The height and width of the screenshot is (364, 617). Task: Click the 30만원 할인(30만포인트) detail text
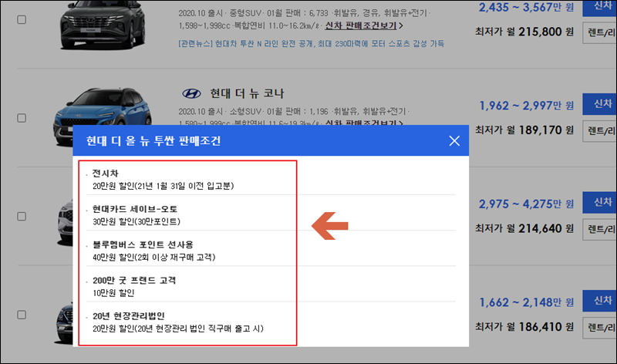click(x=137, y=221)
